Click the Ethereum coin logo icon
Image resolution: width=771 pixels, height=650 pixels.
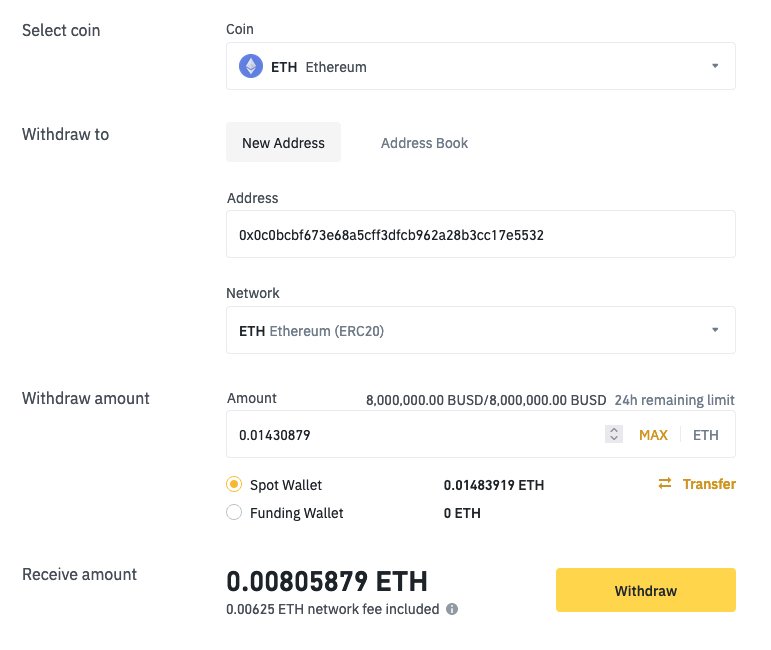click(x=250, y=67)
